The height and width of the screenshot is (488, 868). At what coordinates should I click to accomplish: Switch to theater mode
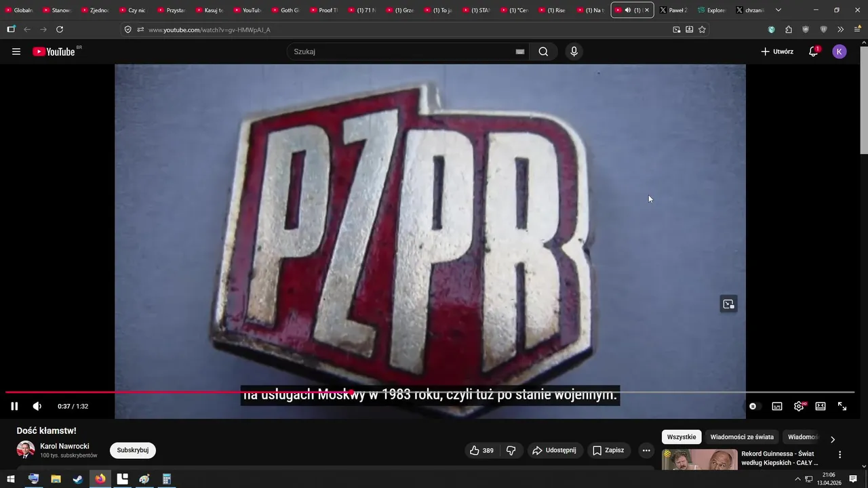tap(821, 406)
